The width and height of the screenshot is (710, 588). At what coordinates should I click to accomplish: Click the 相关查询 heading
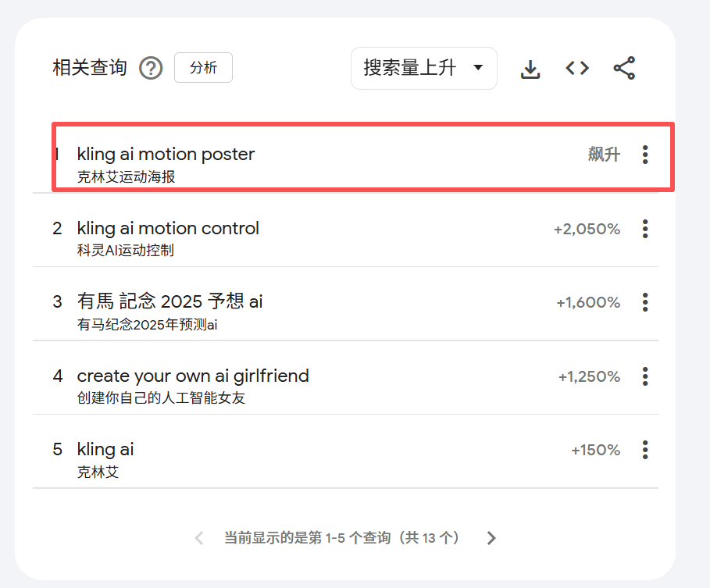click(90, 68)
